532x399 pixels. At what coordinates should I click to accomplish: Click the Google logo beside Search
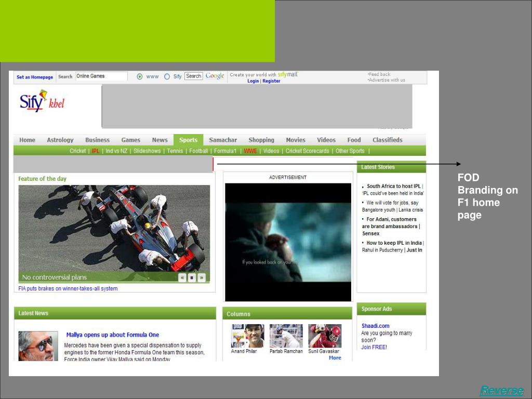point(215,76)
